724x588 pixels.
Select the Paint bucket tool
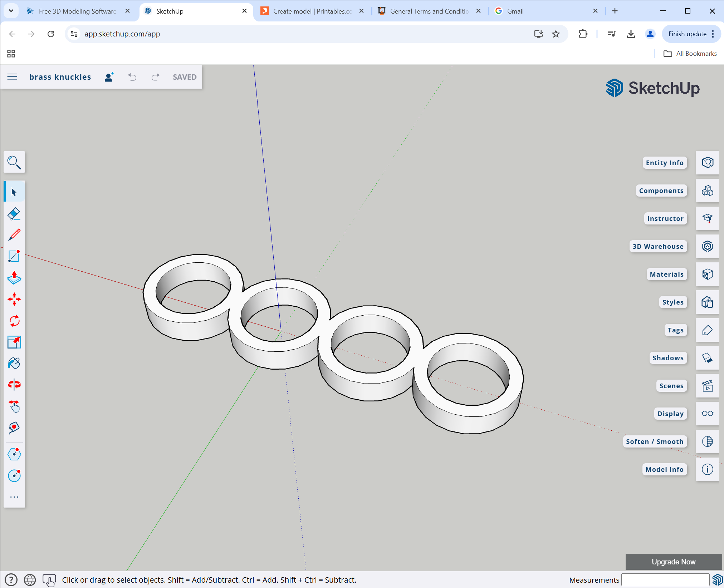coord(14,364)
